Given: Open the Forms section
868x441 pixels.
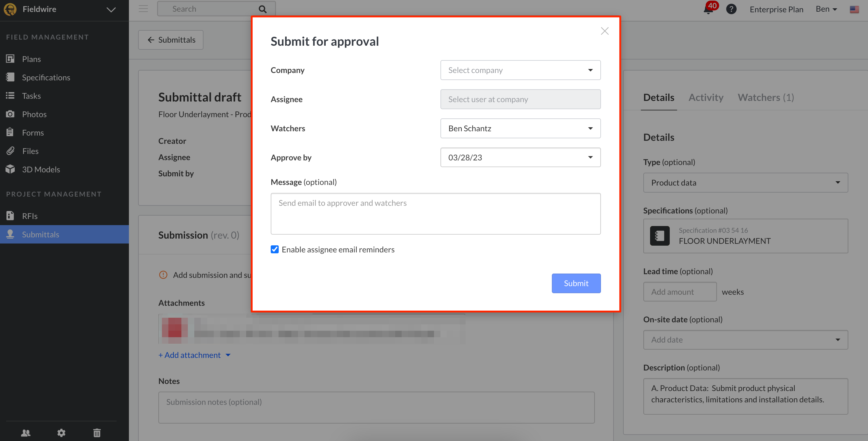Looking at the screenshot, I should [33, 132].
